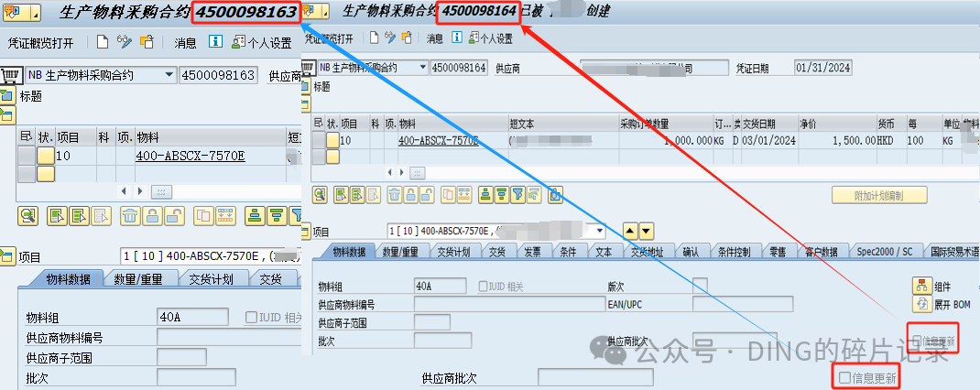Expand 标题 header section in 4500098163 window
Image resolution: width=980 pixels, height=390 pixels.
tap(6, 96)
